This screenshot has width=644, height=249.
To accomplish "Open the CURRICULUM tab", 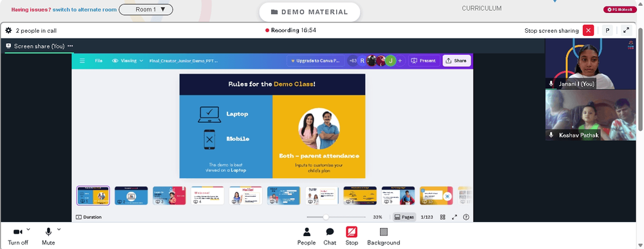I will [481, 8].
